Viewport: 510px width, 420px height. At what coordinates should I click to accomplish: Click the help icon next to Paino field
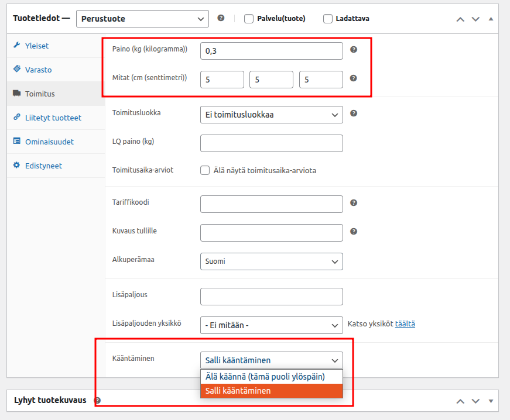tap(353, 50)
